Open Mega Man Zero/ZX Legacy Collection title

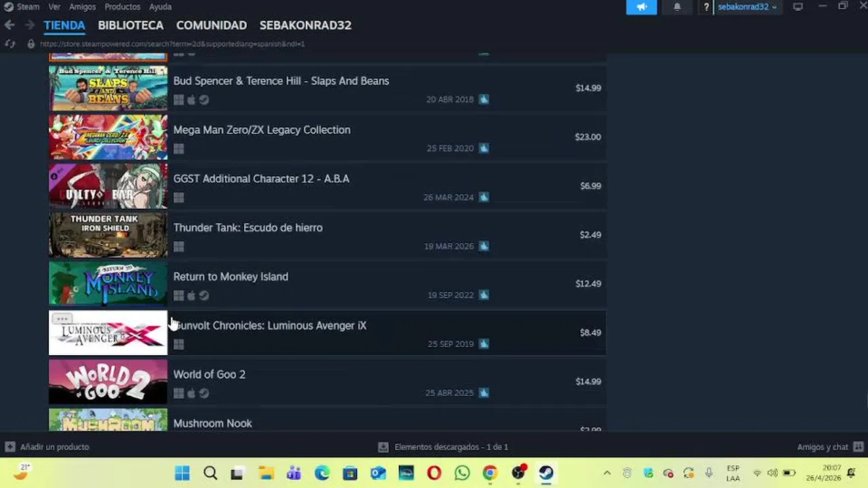point(262,129)
